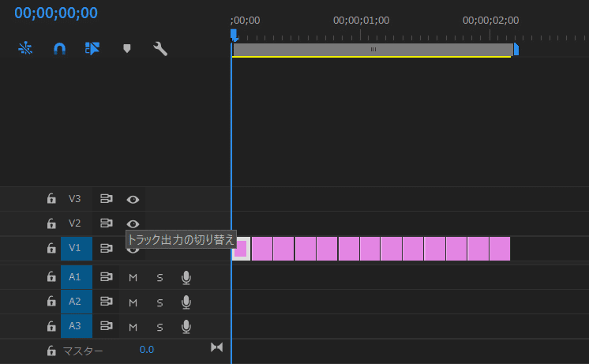Deselect the A2 track target
The height and width of the screenshot is (364, 589).
coord(77,302)
